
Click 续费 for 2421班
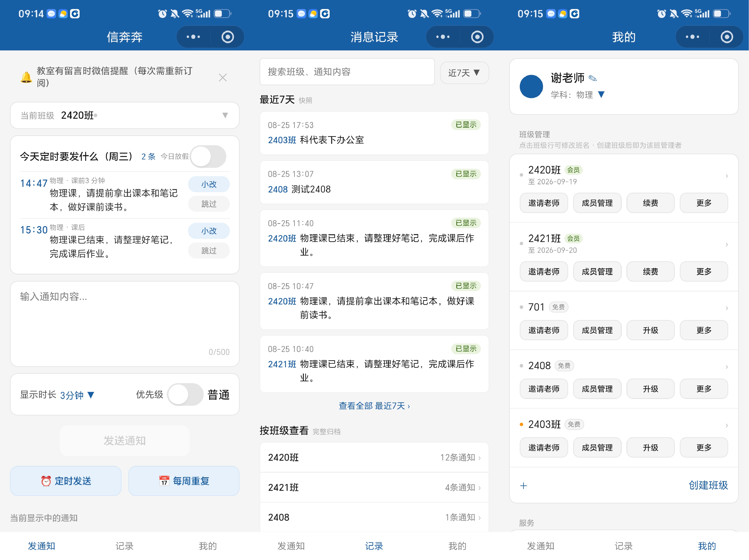(650, 271)
